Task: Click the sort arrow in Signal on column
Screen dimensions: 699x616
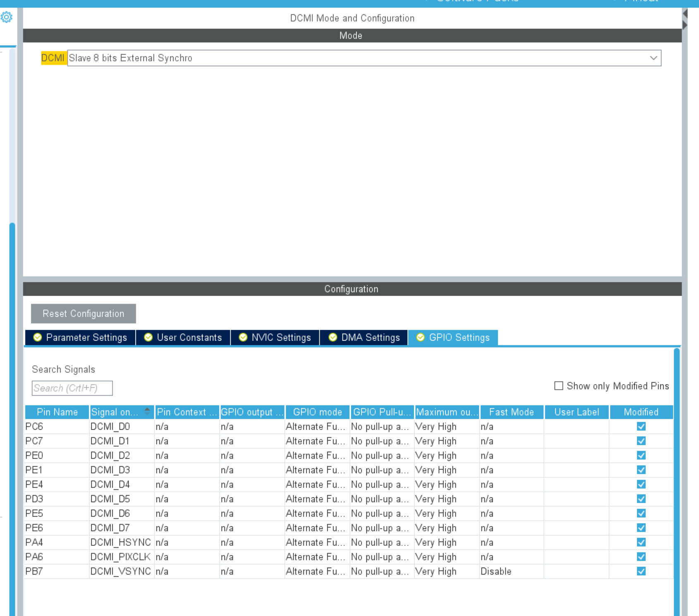Action: coord(147,411)
